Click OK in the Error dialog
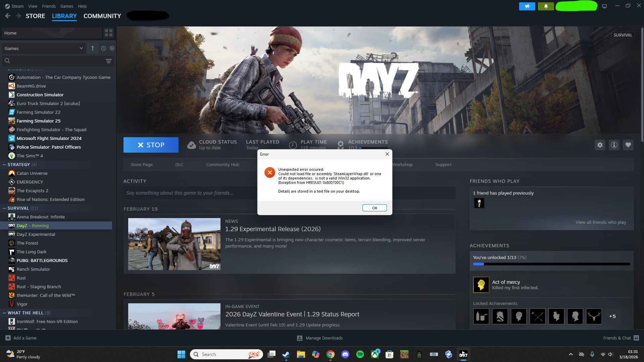 coord(374,208)
